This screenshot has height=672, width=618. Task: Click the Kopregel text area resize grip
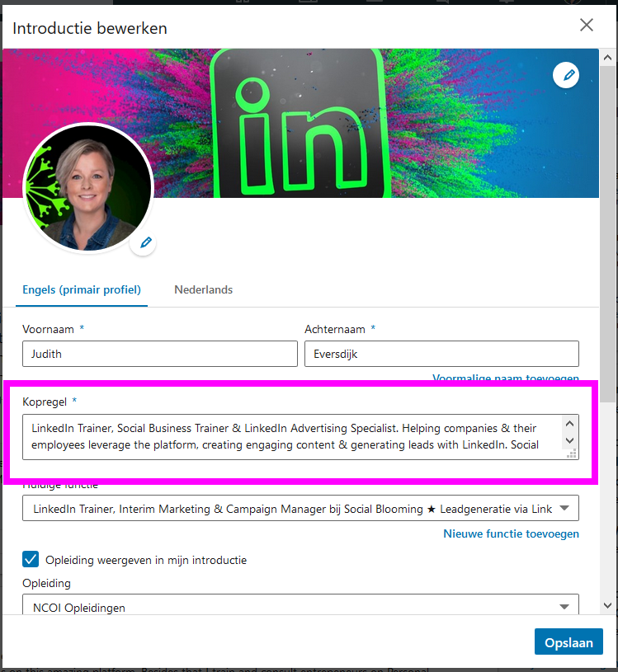click(x=572, y=453)
